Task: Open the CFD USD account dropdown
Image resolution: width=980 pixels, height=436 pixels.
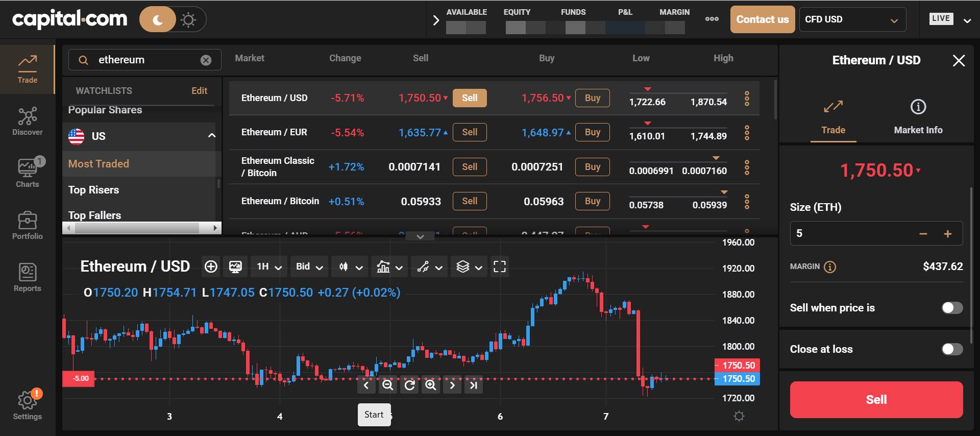Action: tap(852, 20)
